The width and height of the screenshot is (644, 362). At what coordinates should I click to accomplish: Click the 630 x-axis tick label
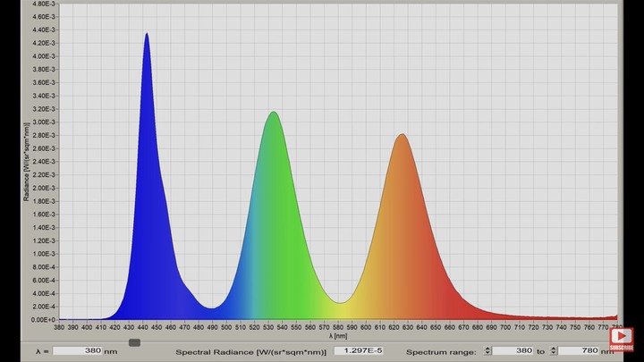pos(408,327)
